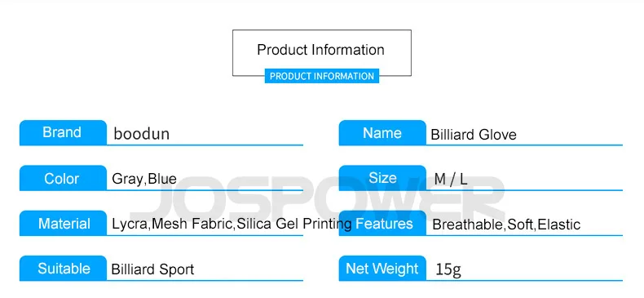Click the JOSPOWER watermark text

point(317,200)
